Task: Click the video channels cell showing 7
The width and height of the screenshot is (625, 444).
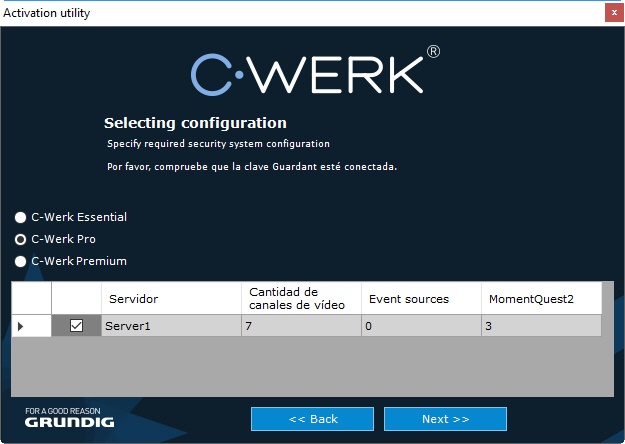Action: [301, 326]
